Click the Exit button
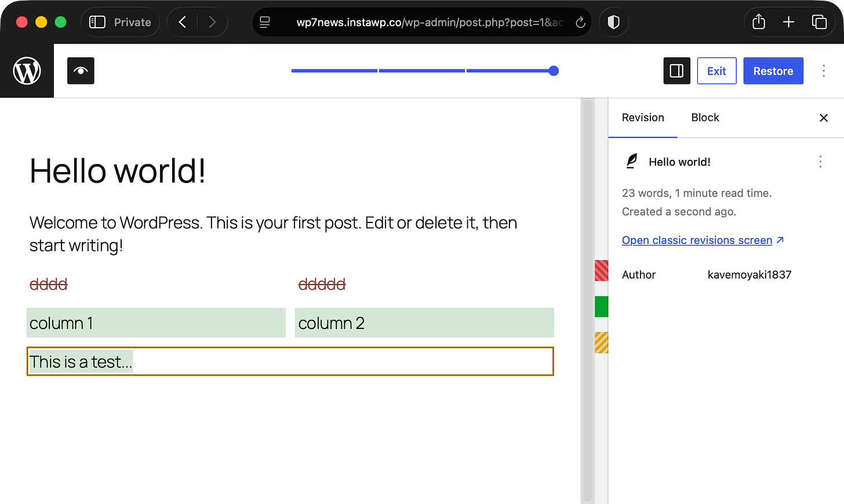Screen dimensions: 844x504 point(716,71)
